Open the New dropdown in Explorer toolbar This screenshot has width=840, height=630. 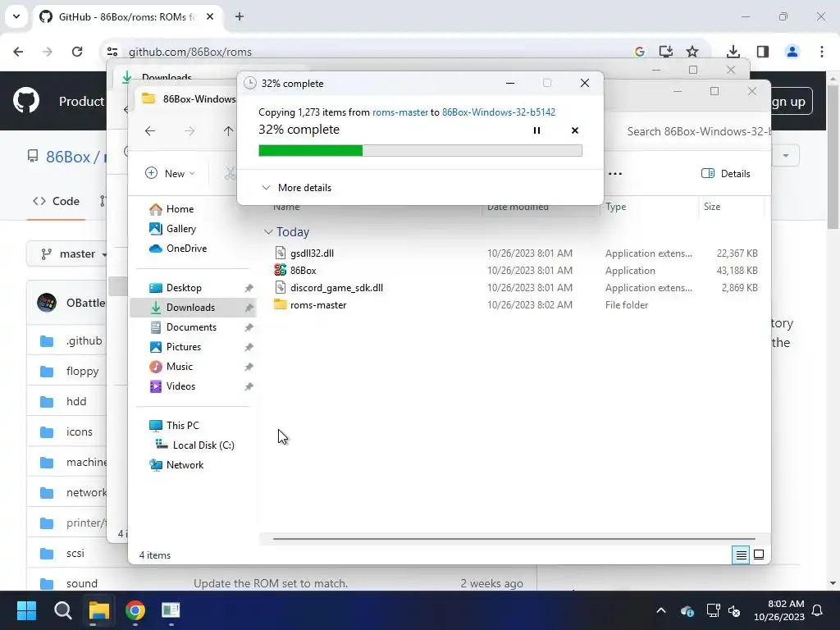170,173
